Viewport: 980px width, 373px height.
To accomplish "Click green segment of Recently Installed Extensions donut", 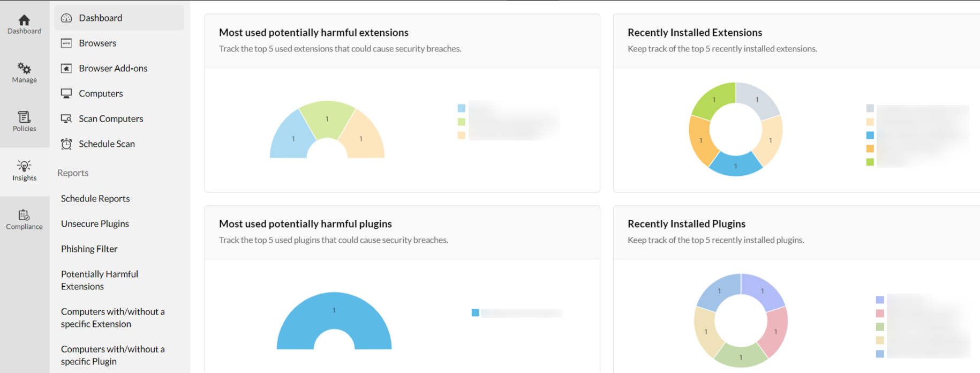I will 712,100.
